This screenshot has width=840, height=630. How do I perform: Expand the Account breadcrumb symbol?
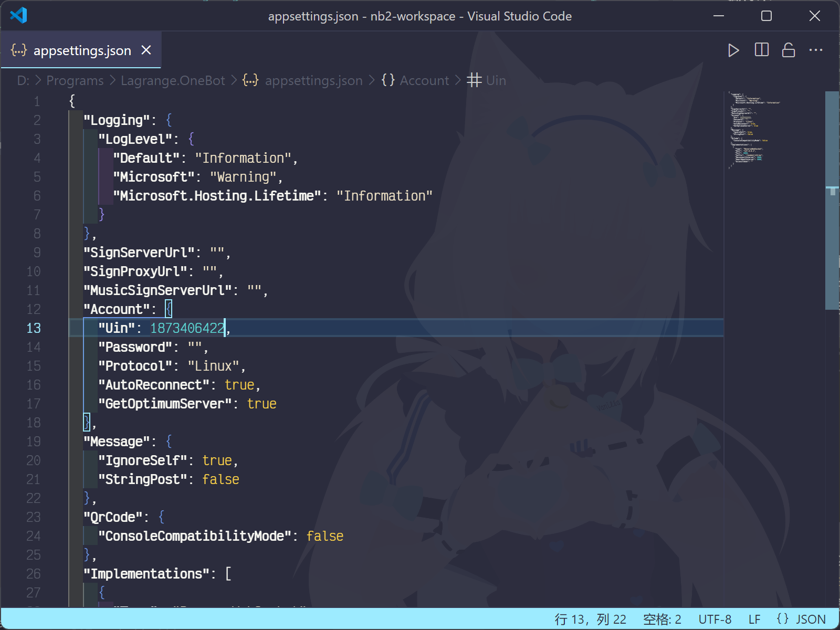tap(424, 80)
